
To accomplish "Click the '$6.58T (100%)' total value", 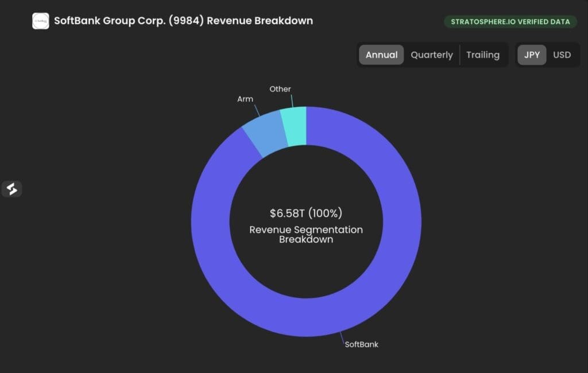I will [306, 213].
